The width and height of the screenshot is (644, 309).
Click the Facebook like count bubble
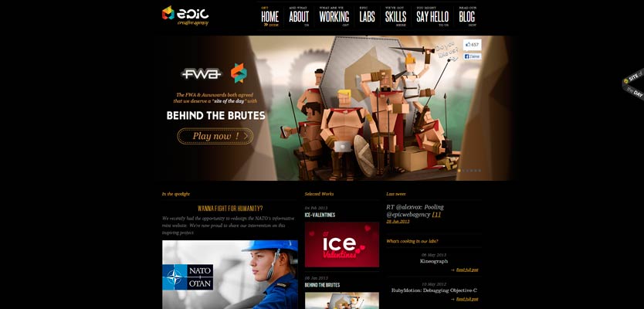pyautogui.click(x=473, y=44)
